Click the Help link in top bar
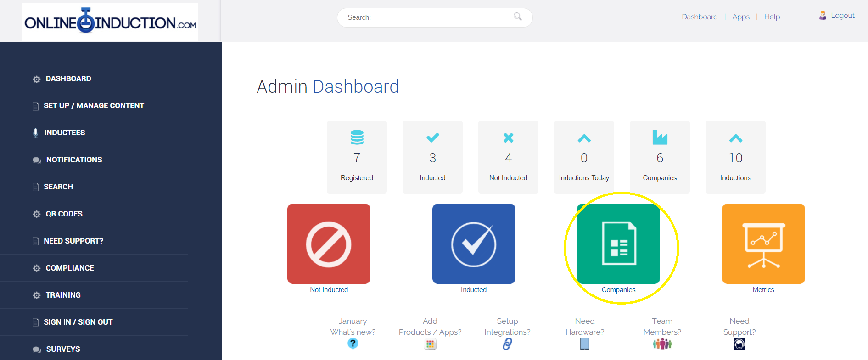 click(772, 17)
